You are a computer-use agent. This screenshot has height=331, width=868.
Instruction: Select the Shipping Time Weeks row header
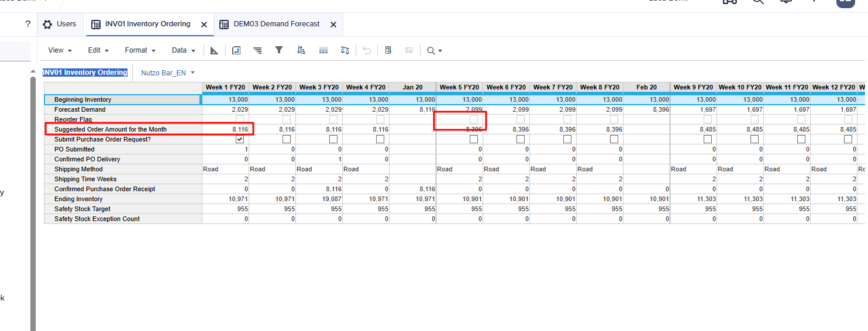coord(123,179)
